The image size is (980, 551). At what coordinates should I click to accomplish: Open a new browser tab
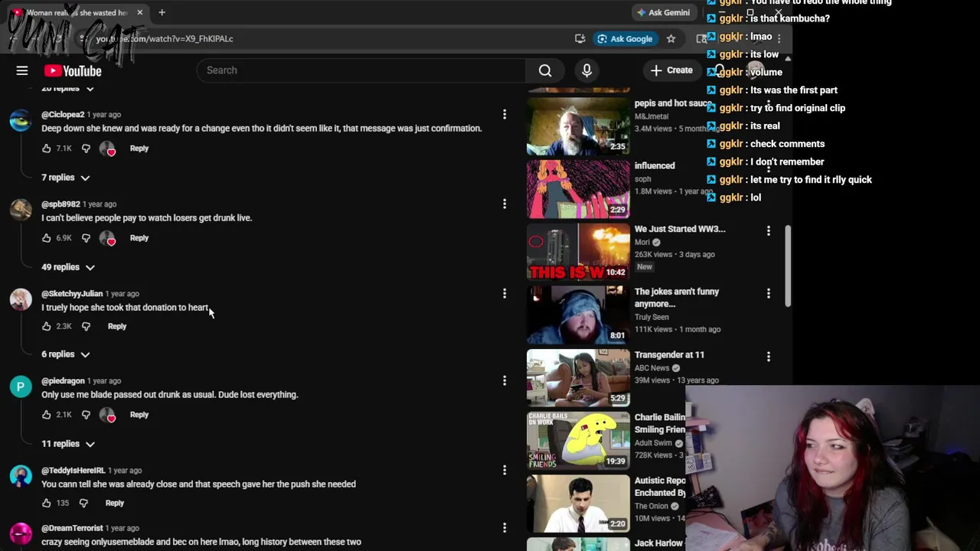[x=162, y=12]
